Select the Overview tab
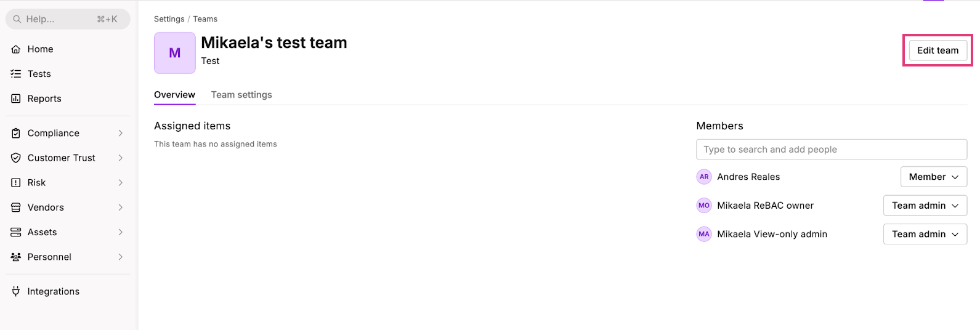 (x=174, y=95)
